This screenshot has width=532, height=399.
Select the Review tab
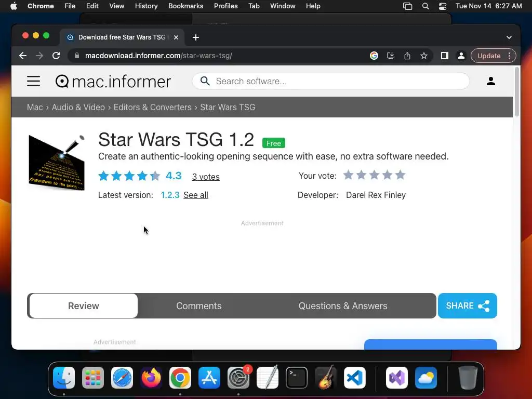[84, 305]
